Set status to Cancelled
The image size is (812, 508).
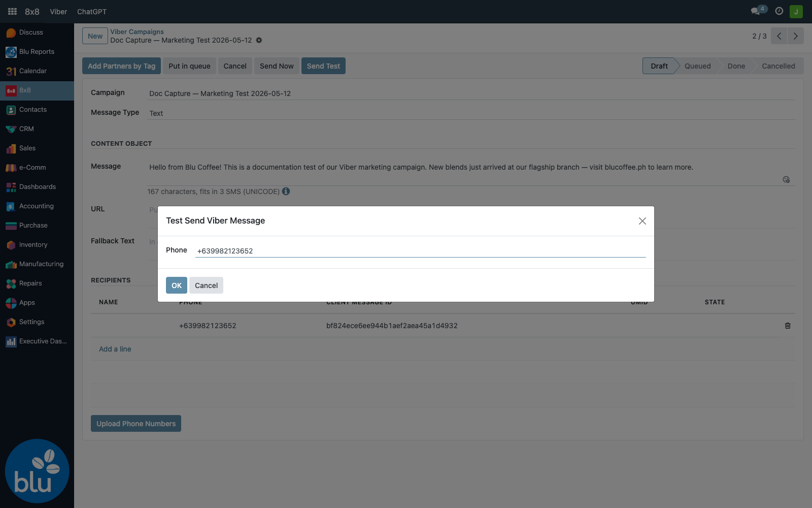(x=779, y=66)
